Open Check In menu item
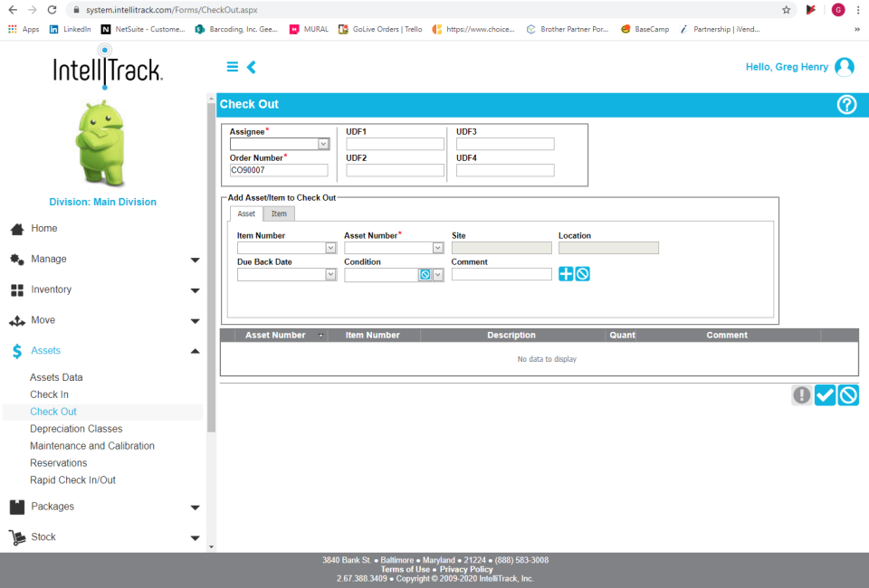 (49, 394)
